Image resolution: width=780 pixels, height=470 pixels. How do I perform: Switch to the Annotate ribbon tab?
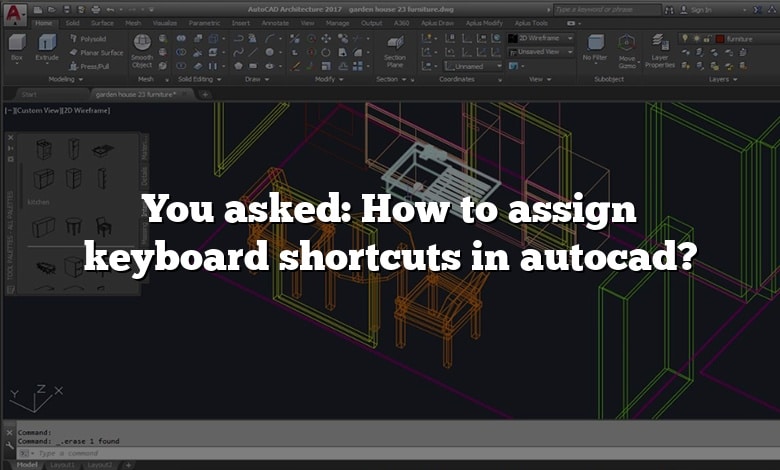tap(275, 23)
